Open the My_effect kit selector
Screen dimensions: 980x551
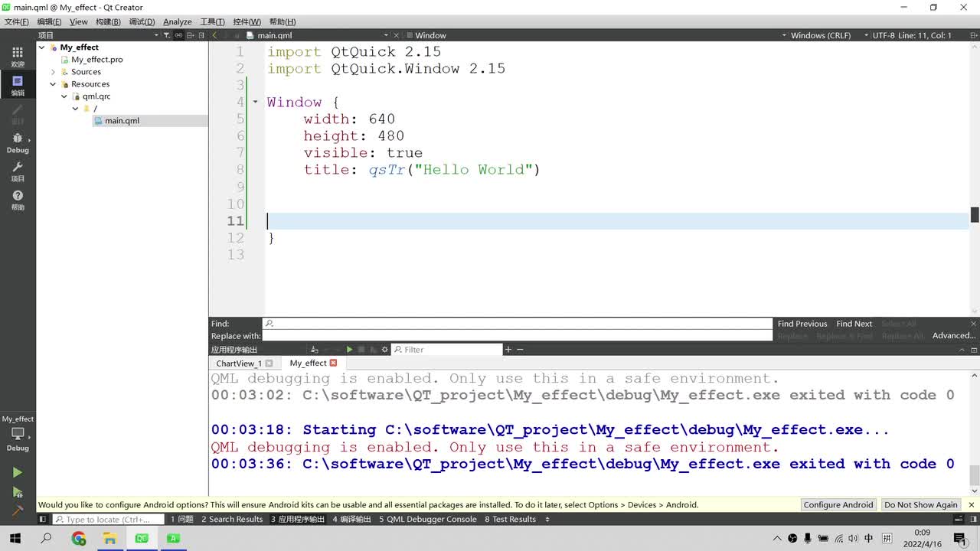18,433
